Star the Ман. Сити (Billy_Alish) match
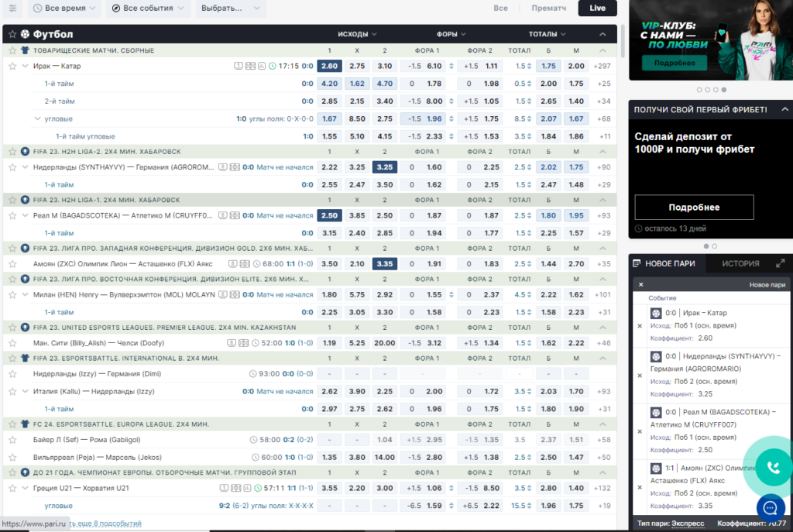The height and width of the screenshot is (532, 793). click(12, 343)
